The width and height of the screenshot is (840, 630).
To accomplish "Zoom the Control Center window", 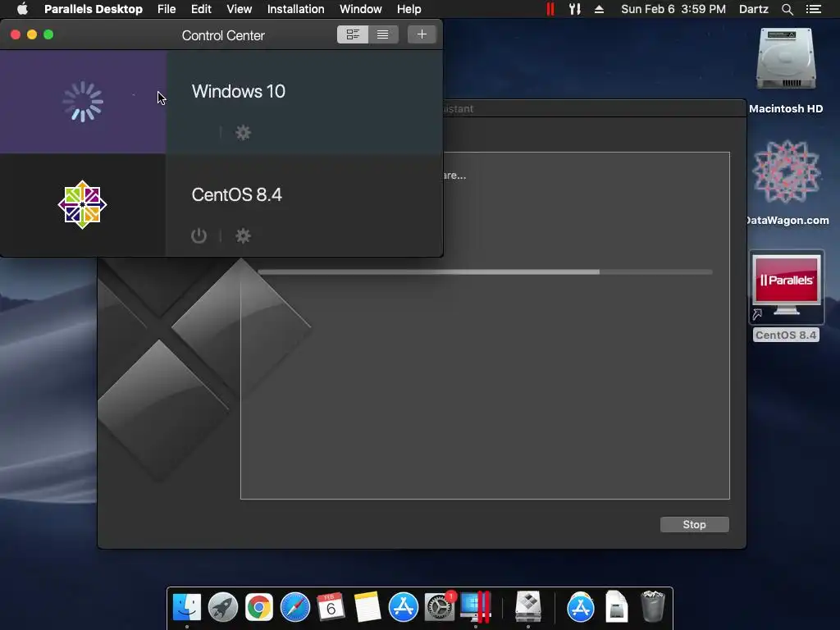I will (48, 34).
